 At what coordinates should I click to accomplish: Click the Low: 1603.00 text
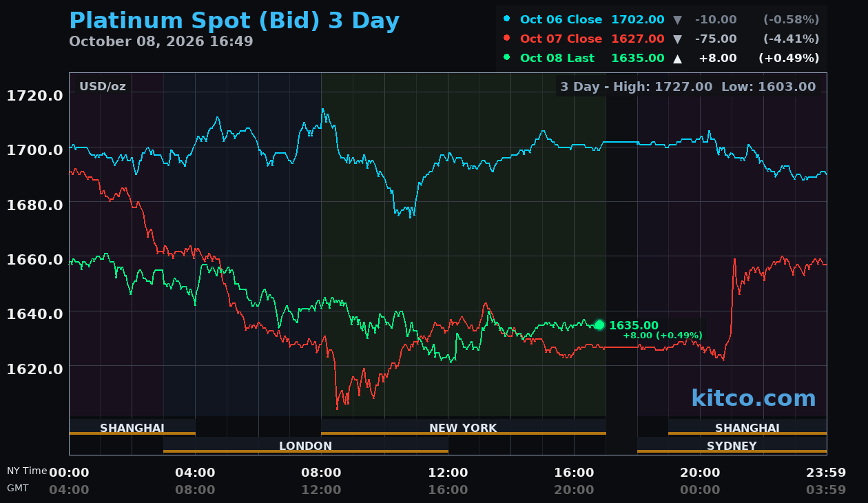coord(768,87)
